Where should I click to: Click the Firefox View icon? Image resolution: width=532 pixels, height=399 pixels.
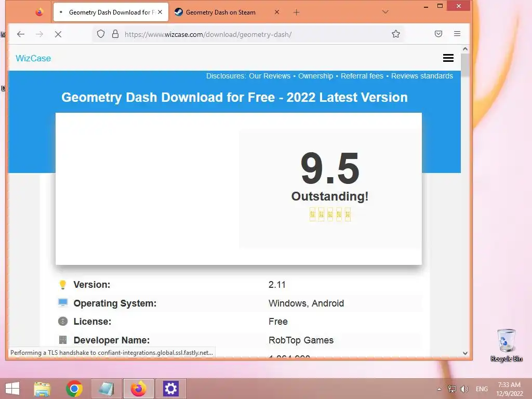tap(39, 12)
